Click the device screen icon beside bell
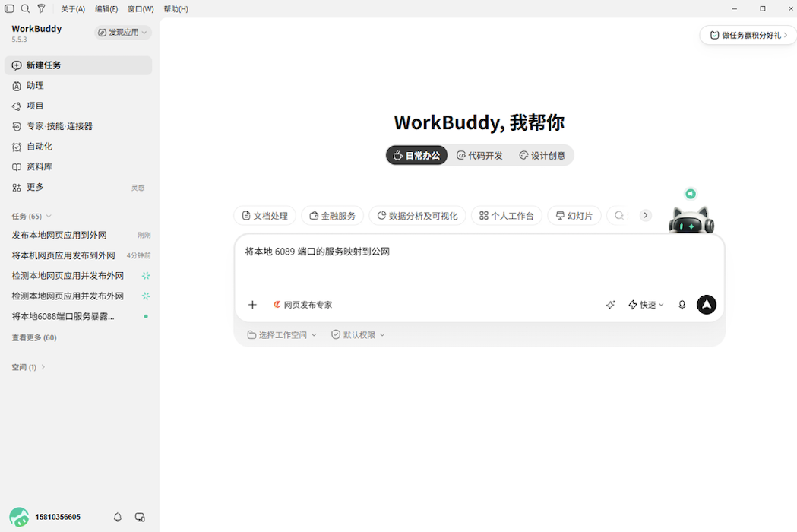Screen dimensions: 797x532 click(140, 518)
